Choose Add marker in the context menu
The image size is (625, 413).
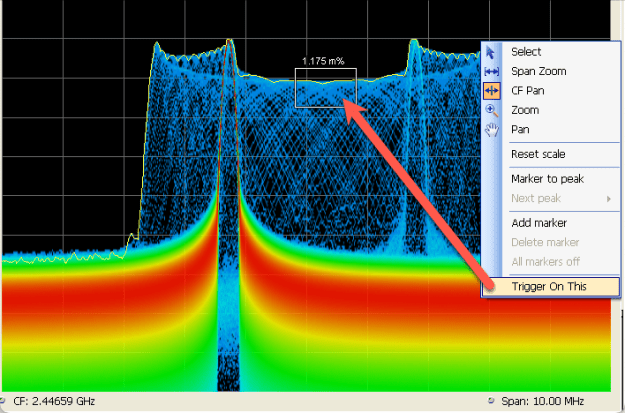click(x=539, y=223)
